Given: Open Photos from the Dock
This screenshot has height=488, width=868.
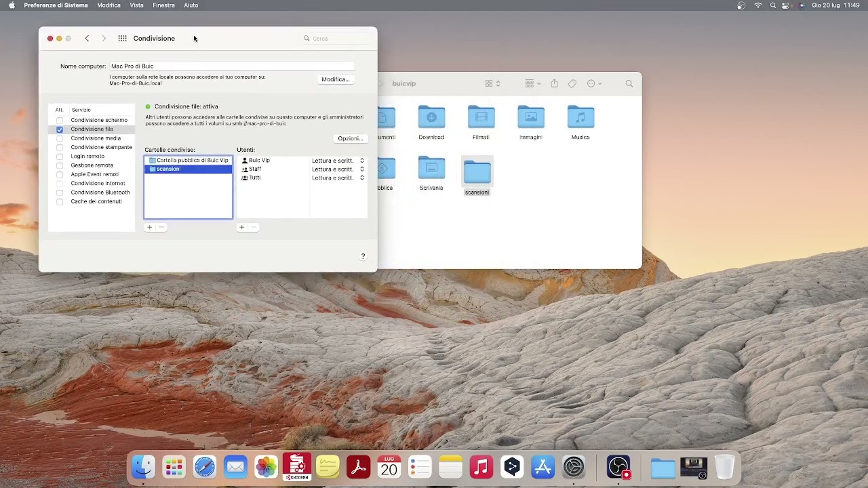Looking at the screenshot, I should click(x=267, y=467).
